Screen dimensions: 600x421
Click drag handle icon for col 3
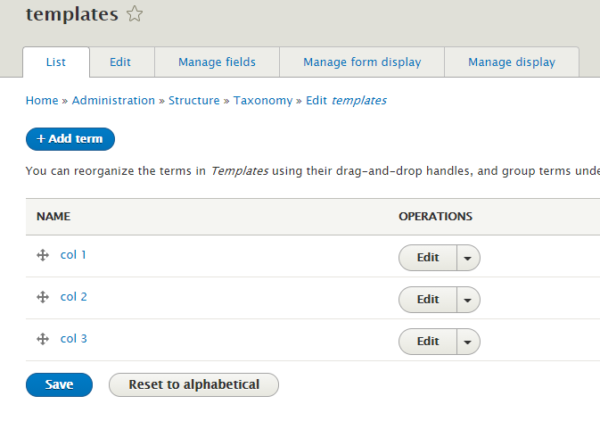pyautogui.click(x=43, y=340)
